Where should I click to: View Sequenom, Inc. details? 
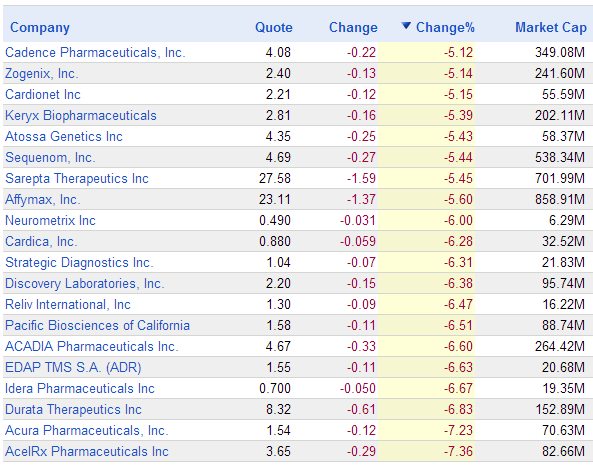pos(50,157)
